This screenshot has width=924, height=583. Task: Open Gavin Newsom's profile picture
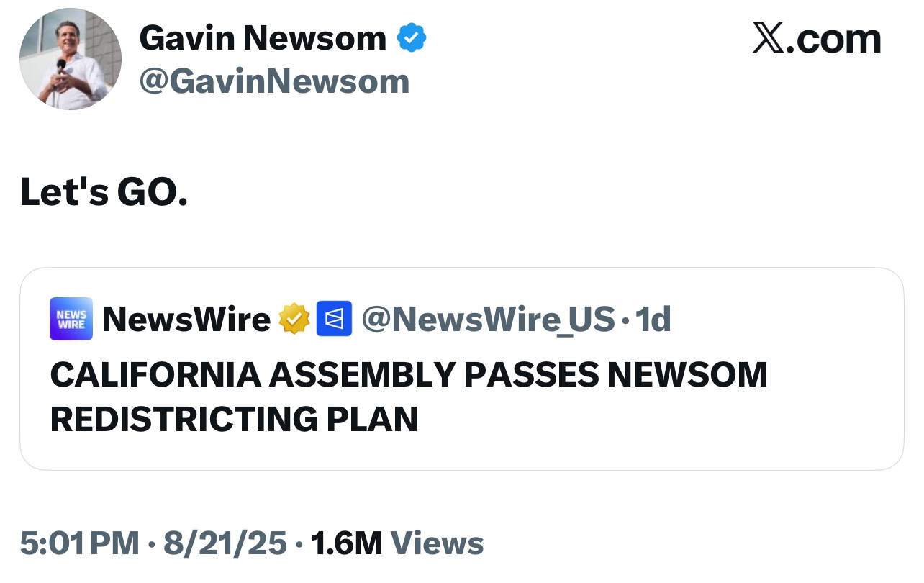pyautogui.click(x=71, y=59)
